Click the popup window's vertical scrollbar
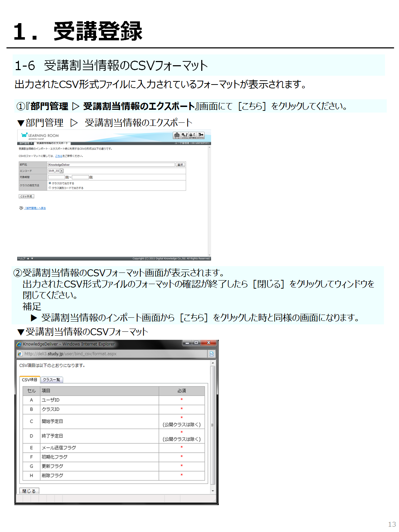Screen dimensions: 399x532 pos(212,425)
